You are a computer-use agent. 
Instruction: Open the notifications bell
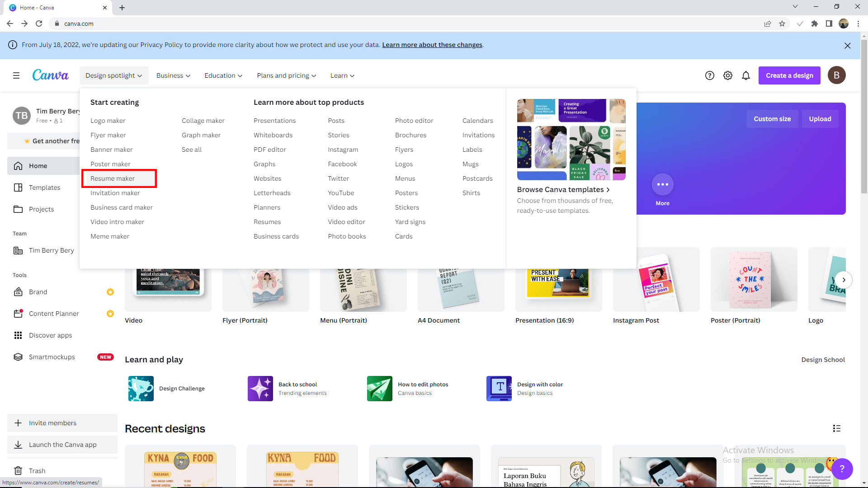tap(745, 75)
